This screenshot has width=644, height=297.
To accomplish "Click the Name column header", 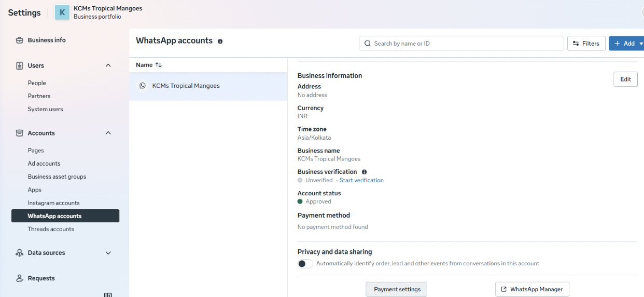I will coord(144,65).
